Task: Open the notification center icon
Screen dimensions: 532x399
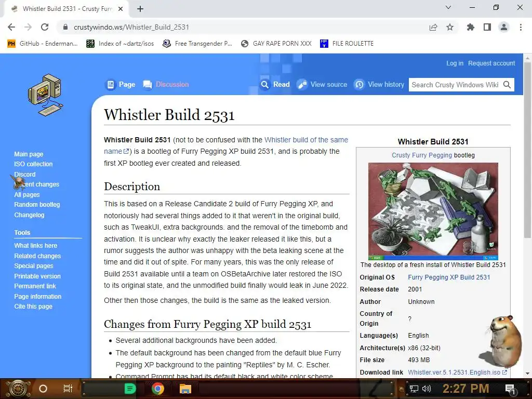Action: point(510,389)
